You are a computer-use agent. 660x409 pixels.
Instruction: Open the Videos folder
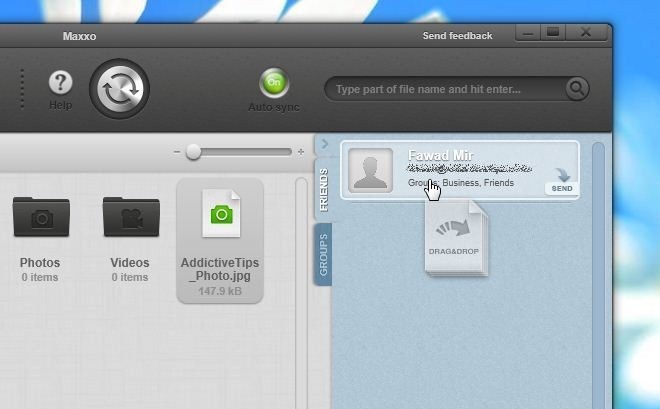pyautogui.click(x=131, y=217)
